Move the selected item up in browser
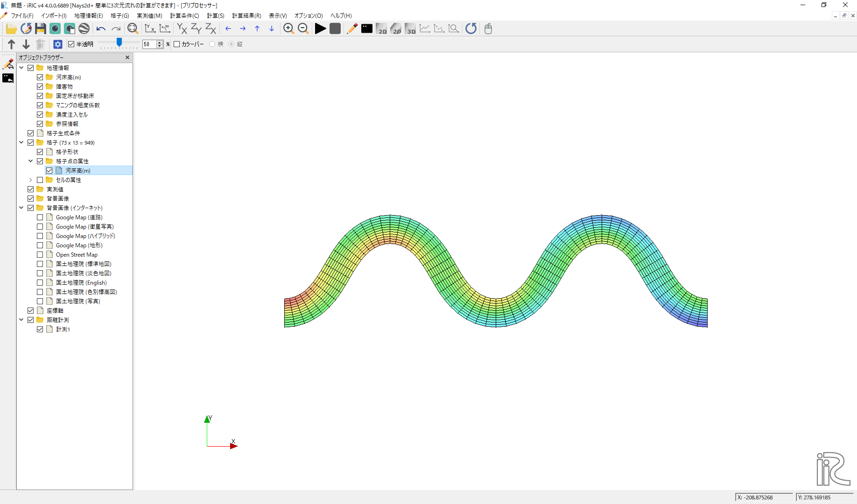 12,44
